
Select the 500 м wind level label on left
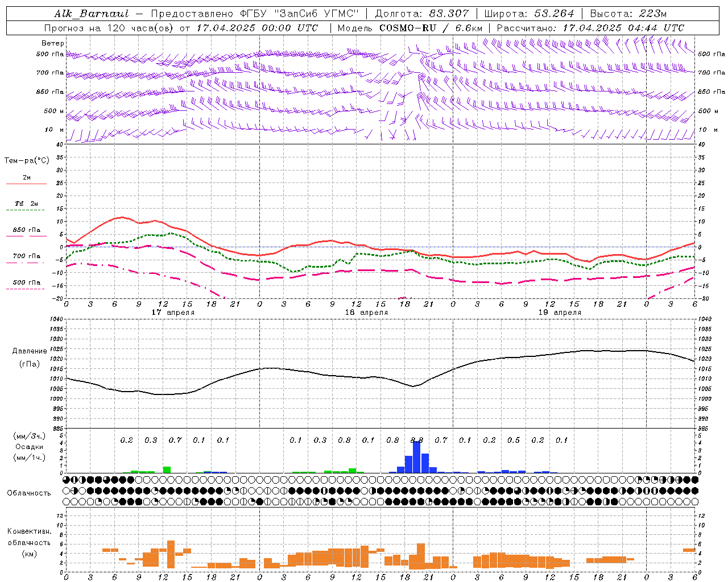(54, 111)
